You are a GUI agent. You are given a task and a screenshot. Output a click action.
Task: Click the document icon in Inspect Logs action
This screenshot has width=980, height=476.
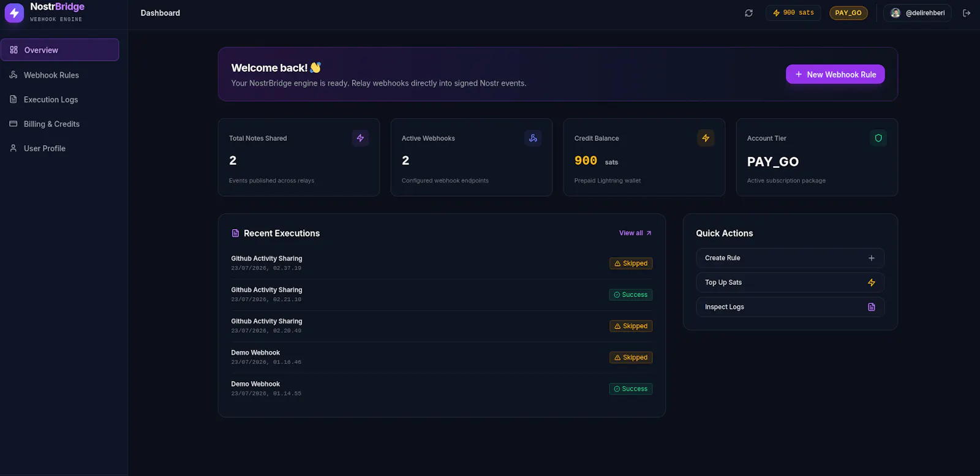coord(872,307)
